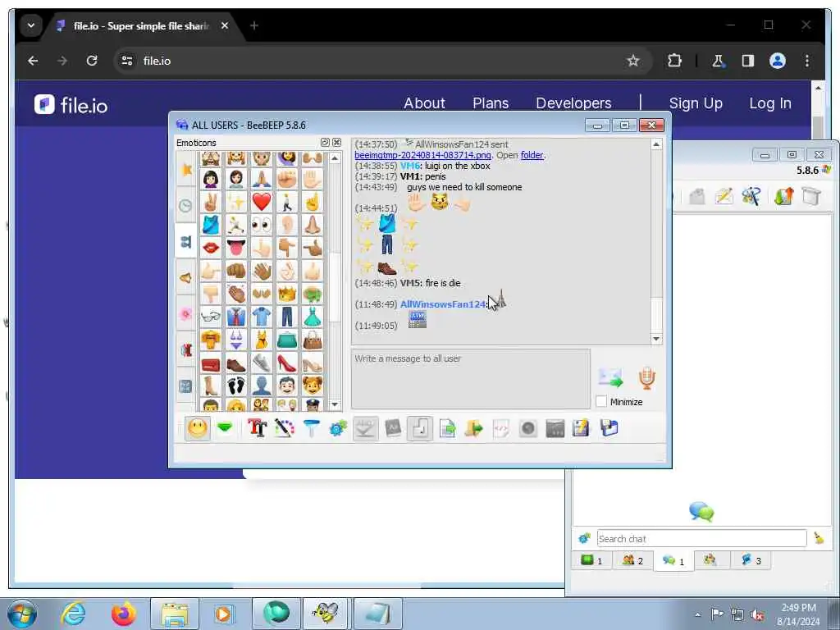Screen dimensions: 840x630
Task: Click the broom clear-search icon
Action: click(x=819, y=538)
